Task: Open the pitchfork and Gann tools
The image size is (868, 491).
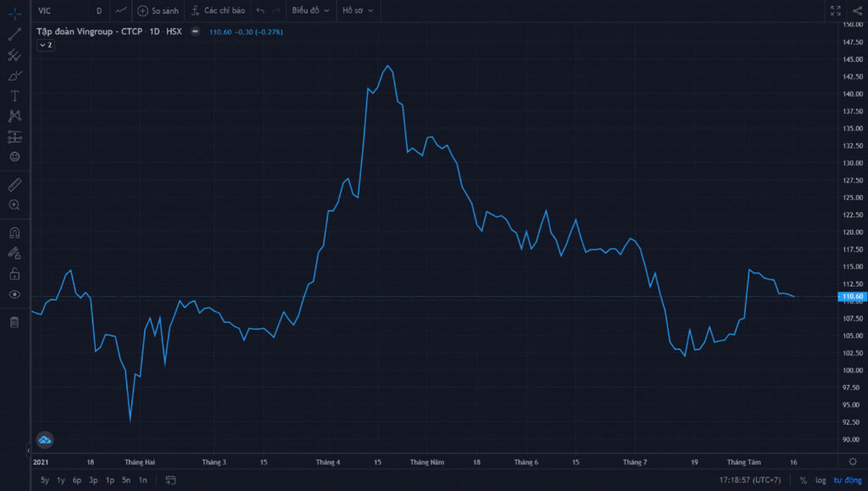Action: click(x=15, y=55)
